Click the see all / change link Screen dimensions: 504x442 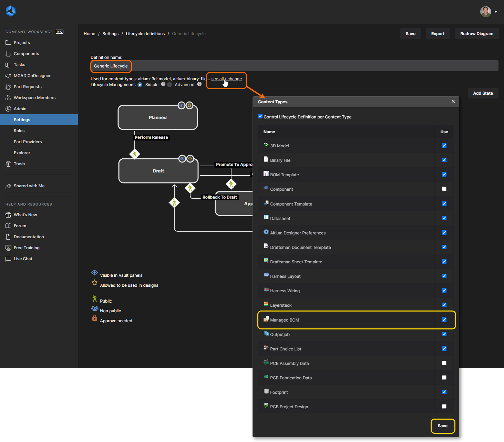pyautogui.click(x=226, y=79)
